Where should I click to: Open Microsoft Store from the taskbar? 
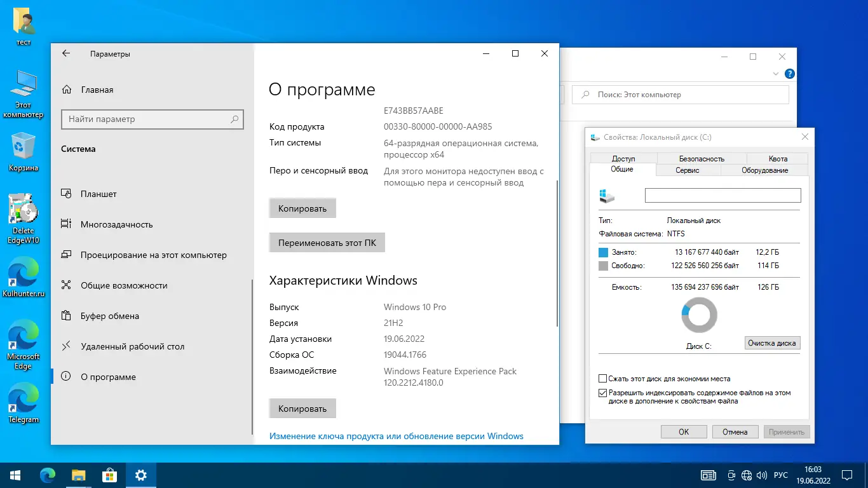tap(109, 475)
